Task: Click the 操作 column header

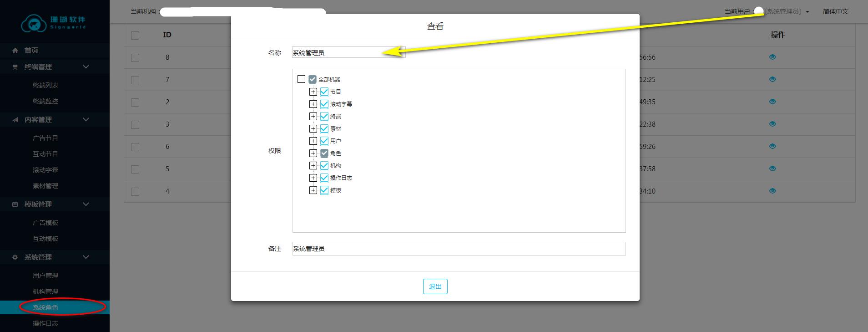Action: [778, 35]
